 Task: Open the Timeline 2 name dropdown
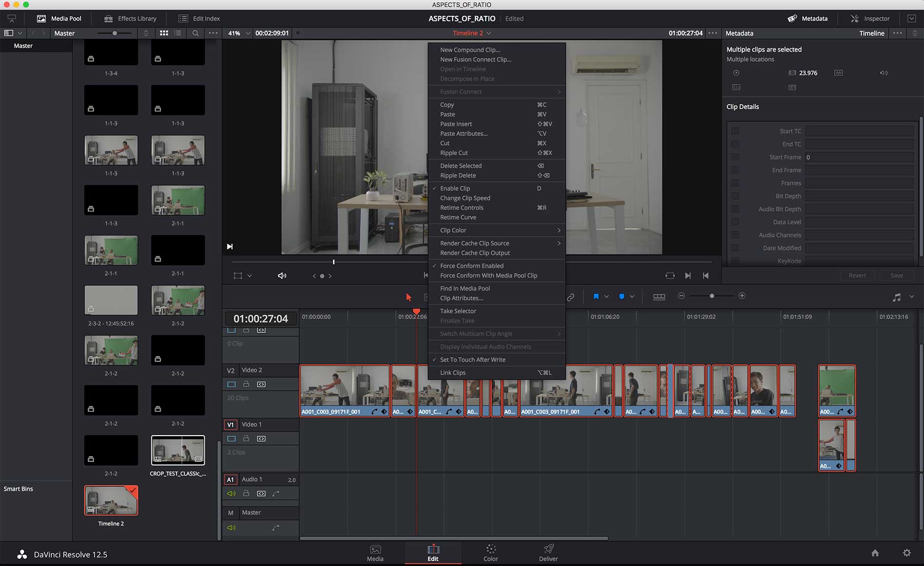coord(472,33)
